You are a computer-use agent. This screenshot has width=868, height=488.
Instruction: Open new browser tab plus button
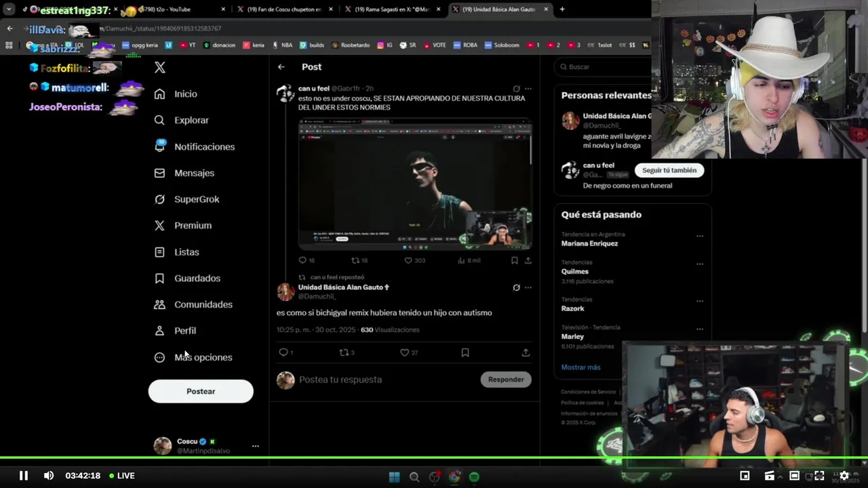tap(562, 9)
